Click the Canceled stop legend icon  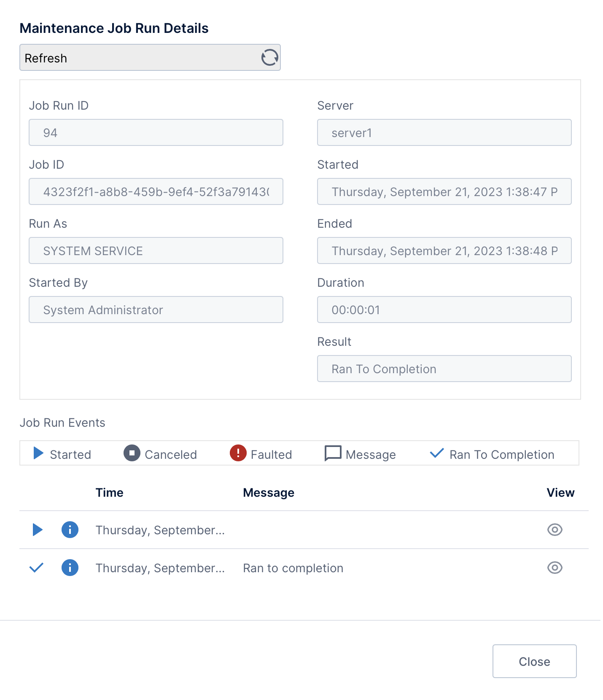tap(132, 453)
